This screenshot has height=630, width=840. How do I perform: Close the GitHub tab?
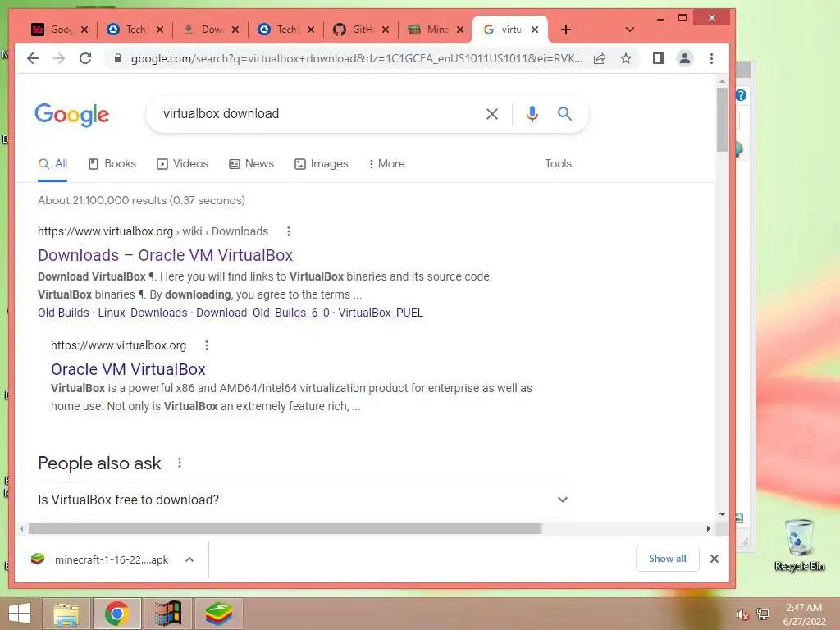[386, 30]
